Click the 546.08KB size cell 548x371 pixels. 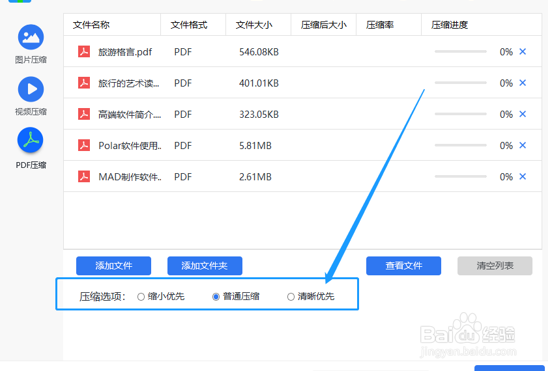click(x=259, y=52)
